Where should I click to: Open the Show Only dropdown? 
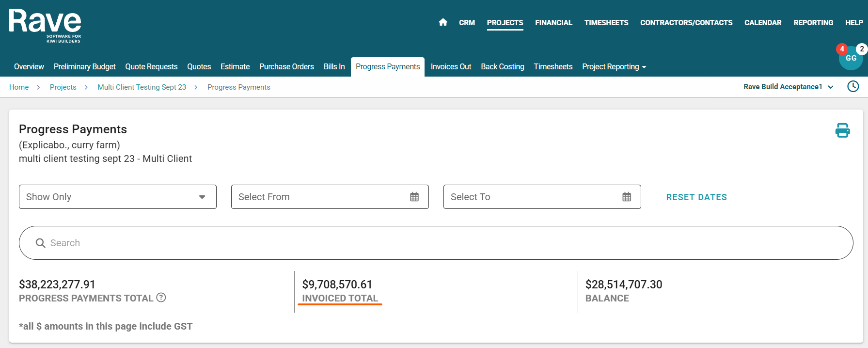(117, 197)
